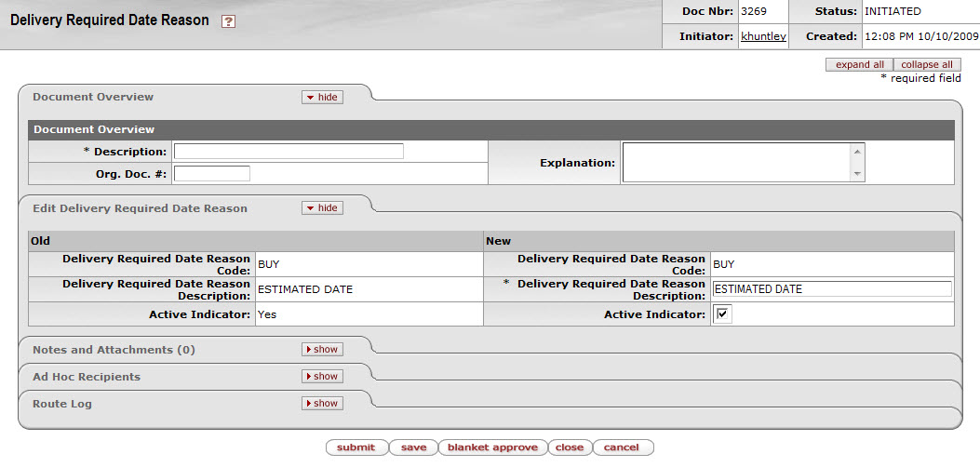Hide the Document Overview section
This screenshot has height=467, width=980.
click(322, 97)
